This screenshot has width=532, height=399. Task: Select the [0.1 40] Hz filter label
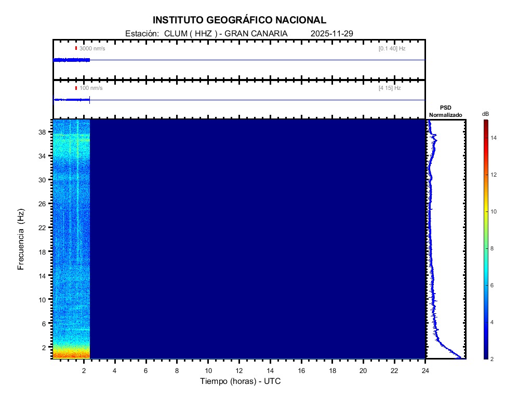pos(392,48)
